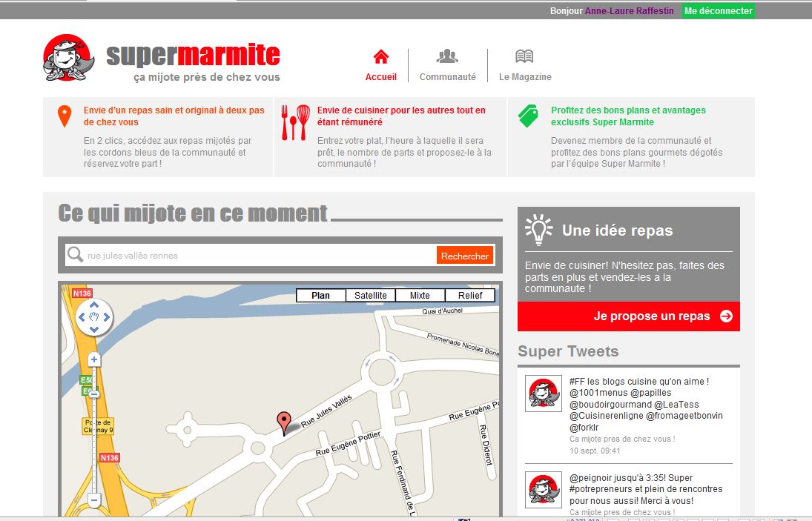
Task: Click the green price tag icon
Action: 528,116
